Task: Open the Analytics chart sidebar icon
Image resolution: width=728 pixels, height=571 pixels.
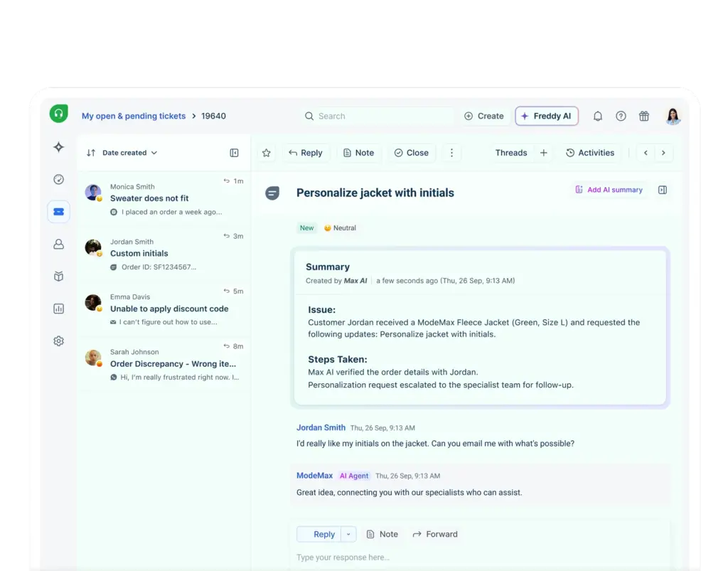Action: point(58,309)
